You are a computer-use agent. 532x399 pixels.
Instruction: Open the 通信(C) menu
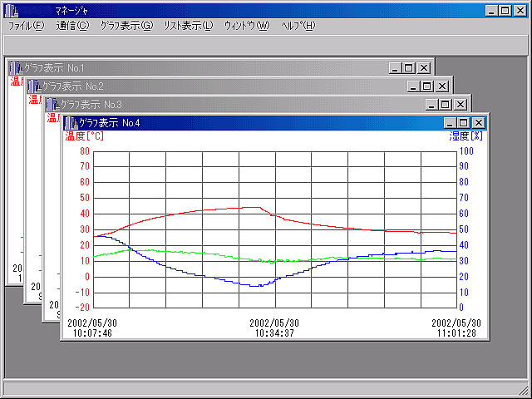point(72,26)
